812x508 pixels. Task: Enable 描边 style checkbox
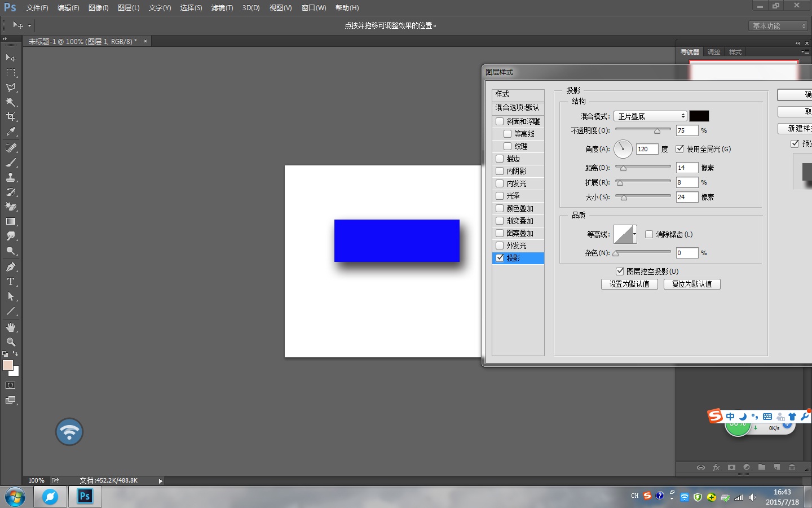pos(500,159)
